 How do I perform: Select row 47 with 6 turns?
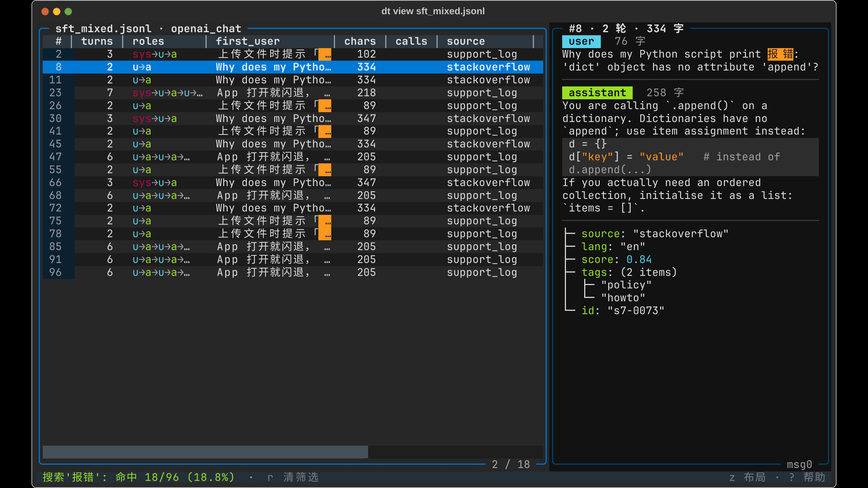coord(293,157)
